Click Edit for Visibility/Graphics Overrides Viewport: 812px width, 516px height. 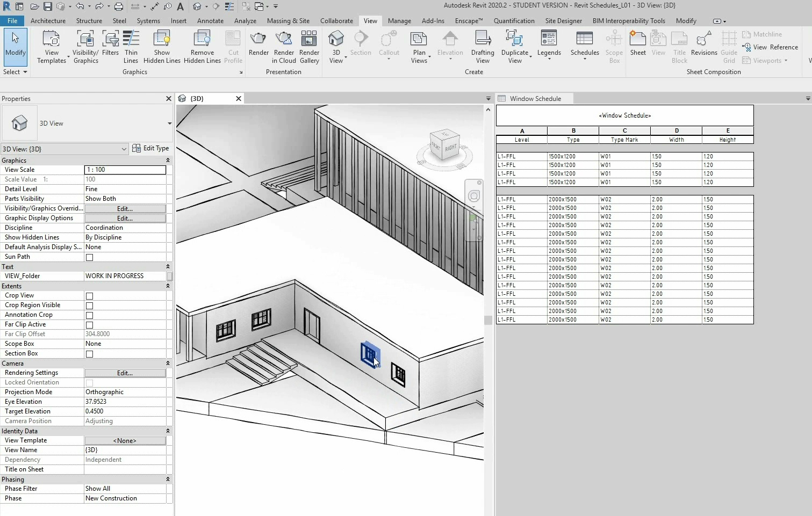(x=125, y=208)
